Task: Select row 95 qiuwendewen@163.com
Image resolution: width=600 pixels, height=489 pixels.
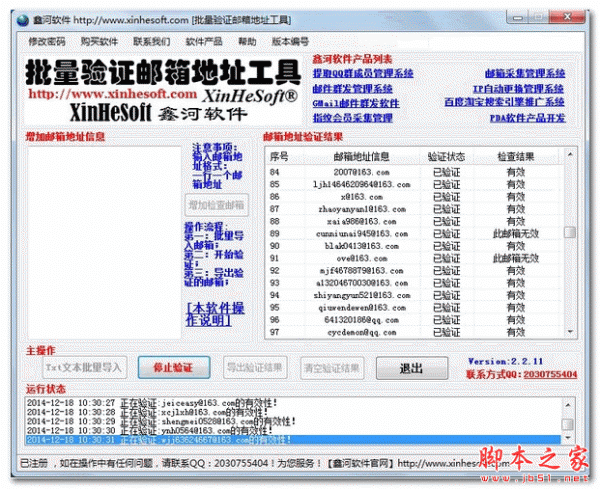Action: pyautogui.click(x=415, y=307)
